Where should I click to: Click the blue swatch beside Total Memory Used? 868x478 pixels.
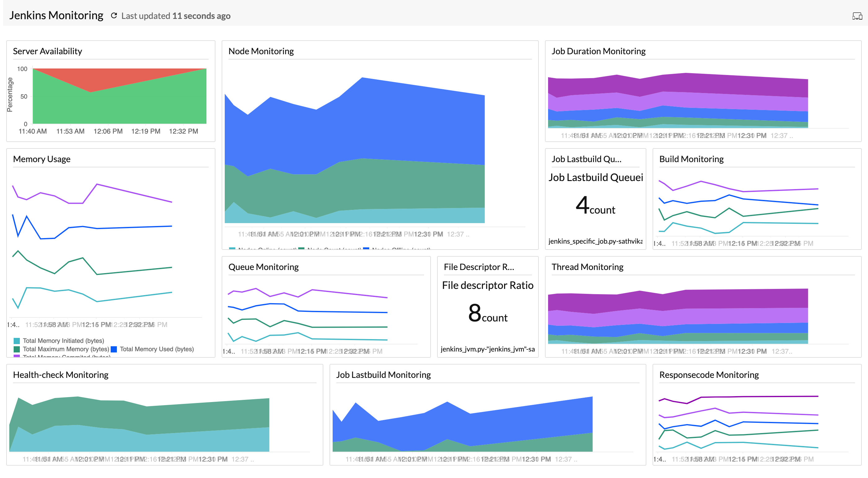pyautogui.click(x=114, y=349)
